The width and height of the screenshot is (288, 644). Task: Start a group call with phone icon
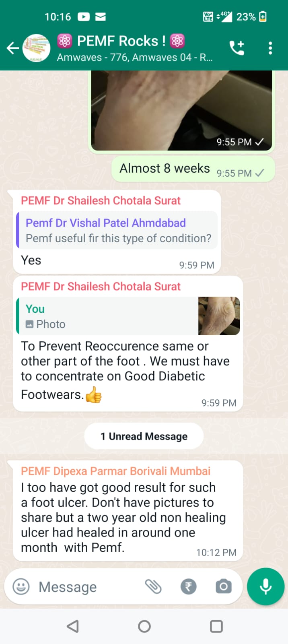tap(237, 48)
